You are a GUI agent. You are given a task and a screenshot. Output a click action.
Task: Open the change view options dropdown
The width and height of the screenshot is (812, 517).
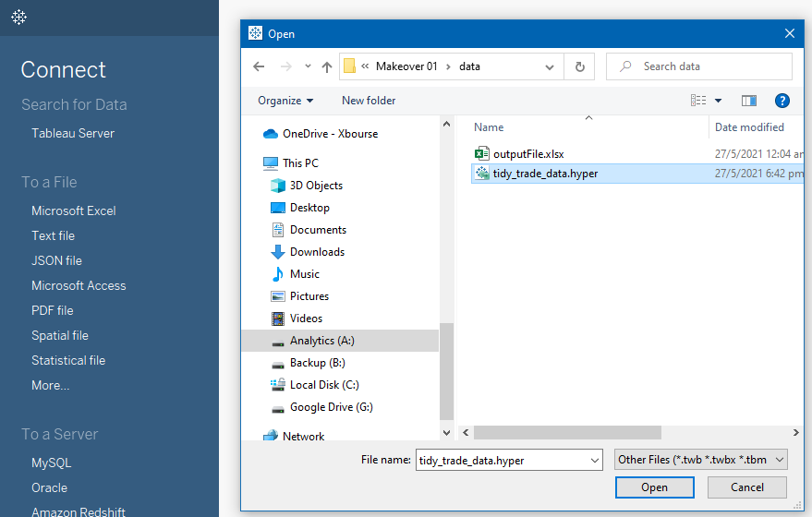click(718, 101)
